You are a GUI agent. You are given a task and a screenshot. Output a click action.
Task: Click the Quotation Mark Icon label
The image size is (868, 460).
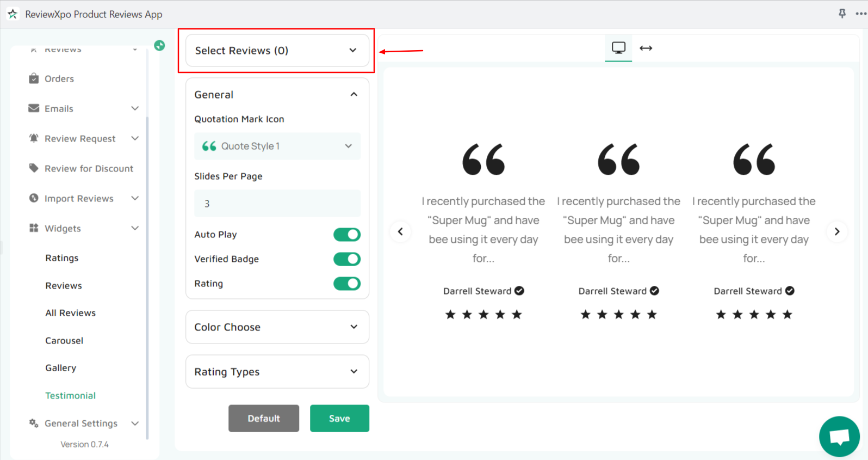tap(239, 119)
